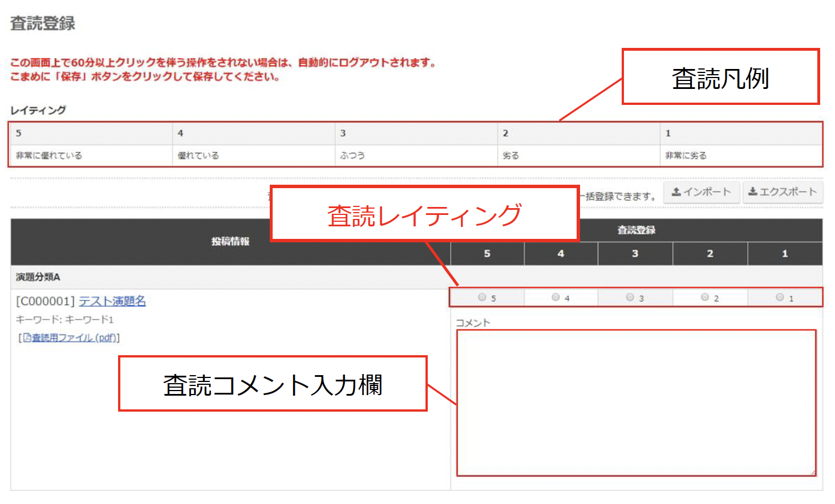Click the 査読レイティング annotation label
This screenshot has width=835, height=504.
point(424,214)
